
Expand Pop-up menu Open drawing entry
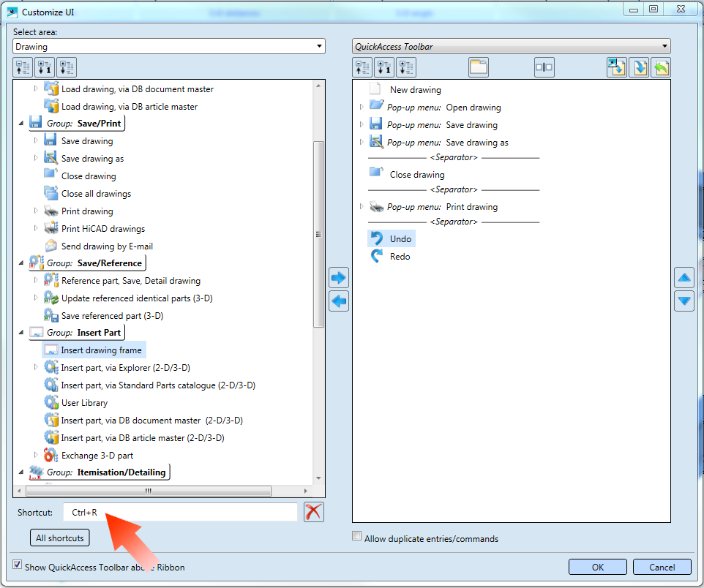pos(362,107)
